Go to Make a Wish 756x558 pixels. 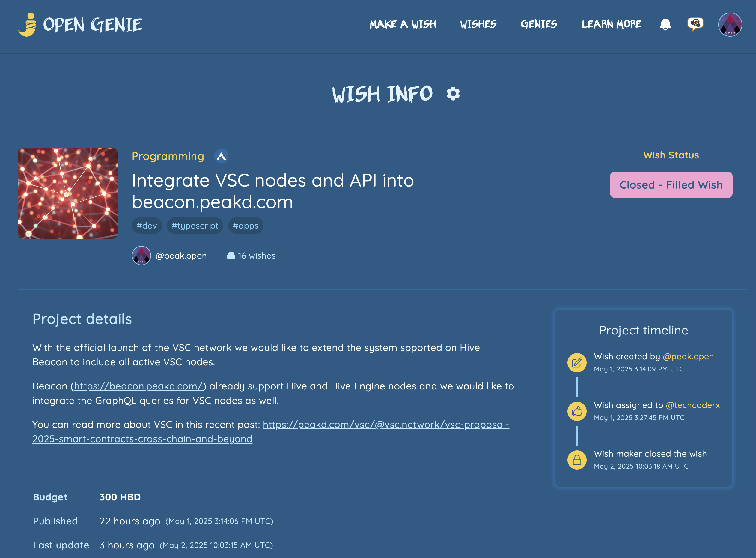(403, 24)
